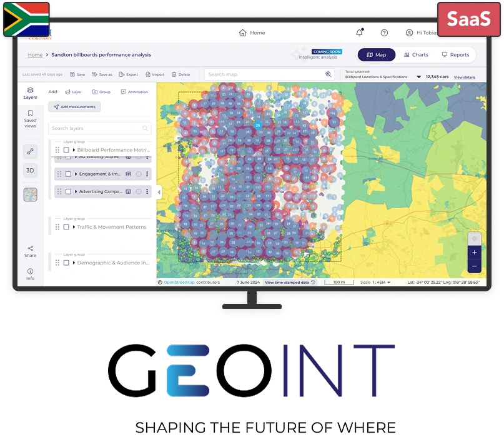504x437 pixels.
Task: Check Traffic & Movement Patterns checkbox
Action: point(66,227)
